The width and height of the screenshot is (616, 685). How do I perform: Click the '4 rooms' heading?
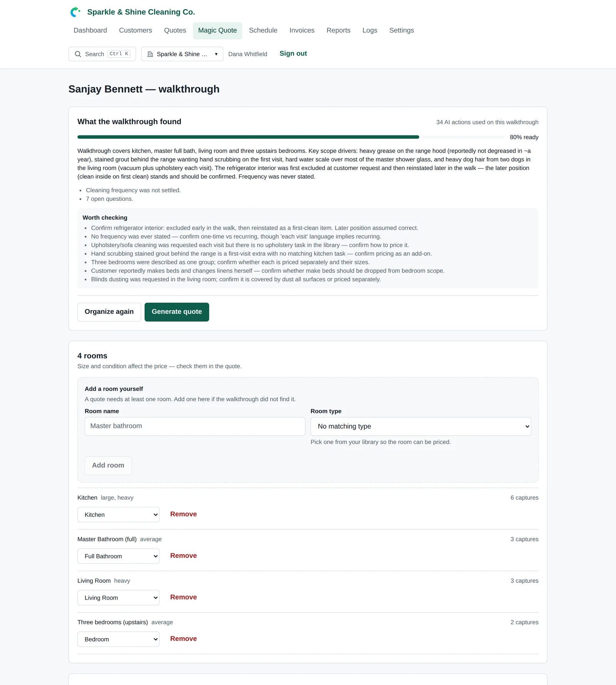coord(92,356)
